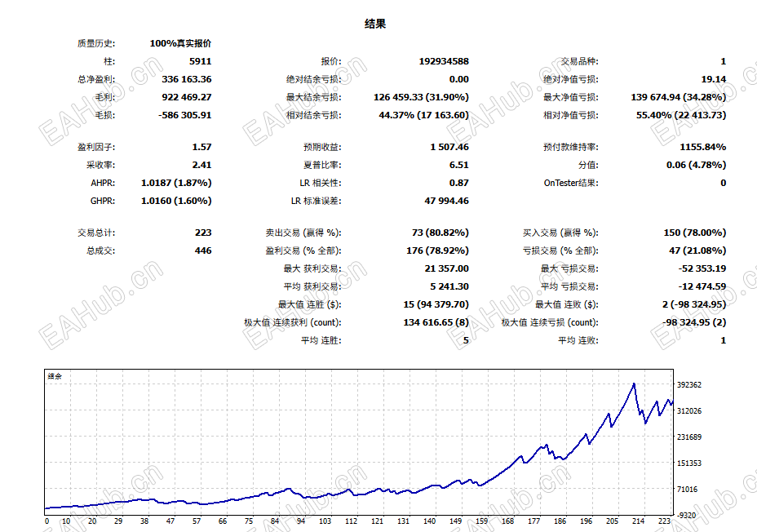Viewport: 757px width, 532px height.
Task: Click the 结余 label in the chart
Action: click(x=55, y=376)
